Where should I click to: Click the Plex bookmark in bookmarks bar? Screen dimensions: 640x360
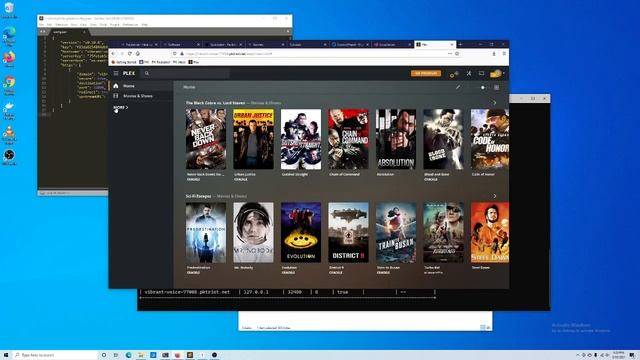click(193, 62)
